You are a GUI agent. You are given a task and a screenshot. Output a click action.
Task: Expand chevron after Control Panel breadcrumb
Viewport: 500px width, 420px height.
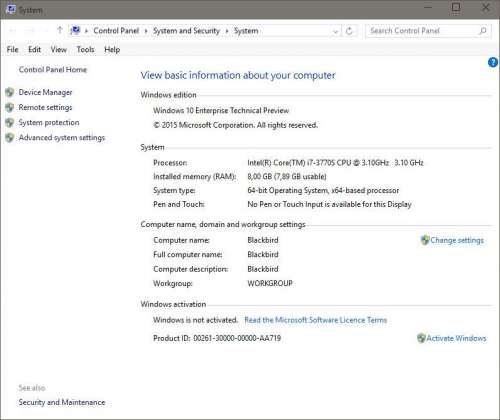point(146,31)
